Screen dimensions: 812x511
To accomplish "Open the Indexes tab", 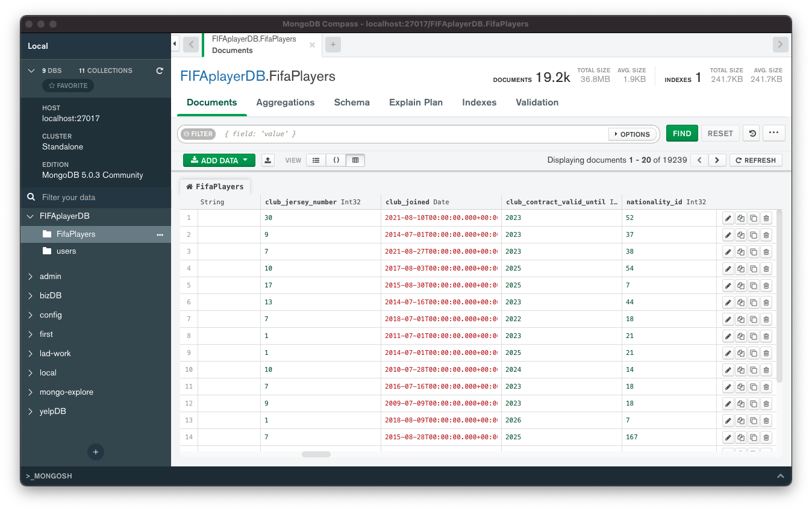I will click(x=479, y=102).
